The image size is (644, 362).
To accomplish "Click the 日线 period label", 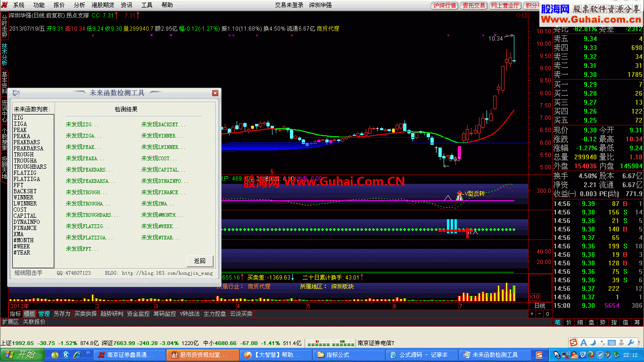I will pyautogui.click(x=540, y=306).
